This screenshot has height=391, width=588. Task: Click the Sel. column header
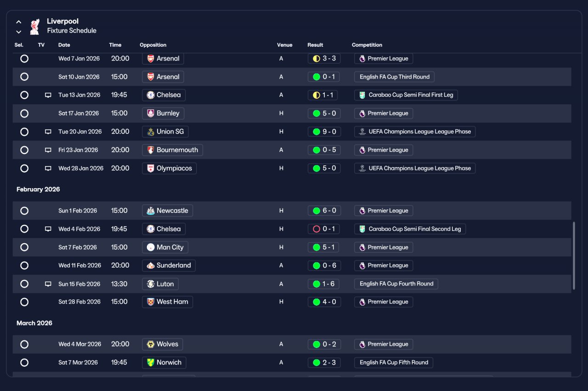click(19, 45)
